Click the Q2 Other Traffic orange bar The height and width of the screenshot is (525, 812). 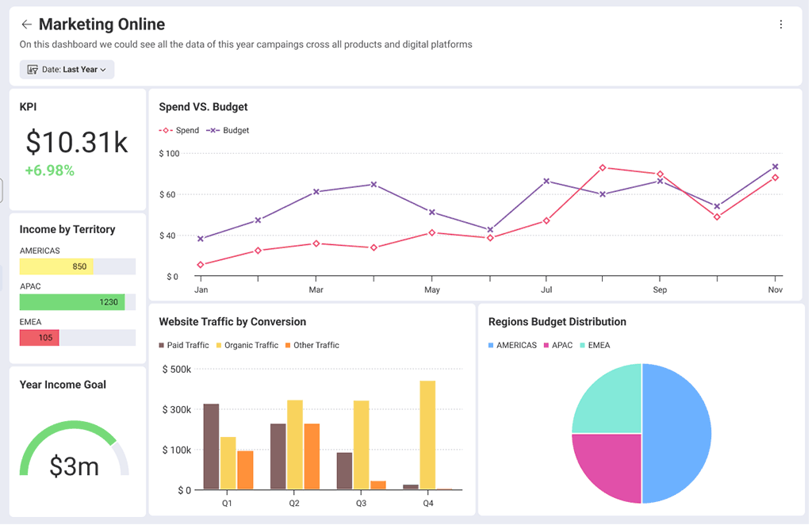click(x=312, y=457)
